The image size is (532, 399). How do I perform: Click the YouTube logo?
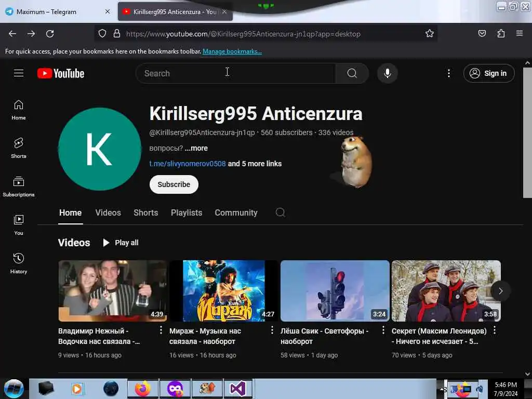[x=61, y=73]
